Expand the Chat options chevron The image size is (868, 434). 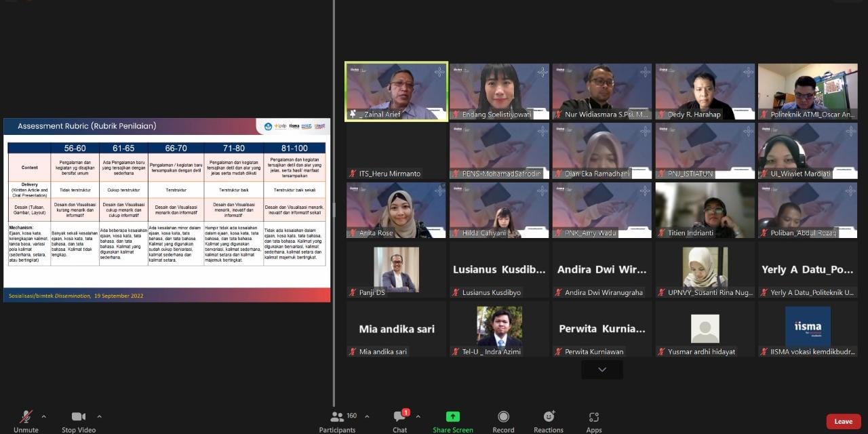pyautogui.click(x=418, y=416)
